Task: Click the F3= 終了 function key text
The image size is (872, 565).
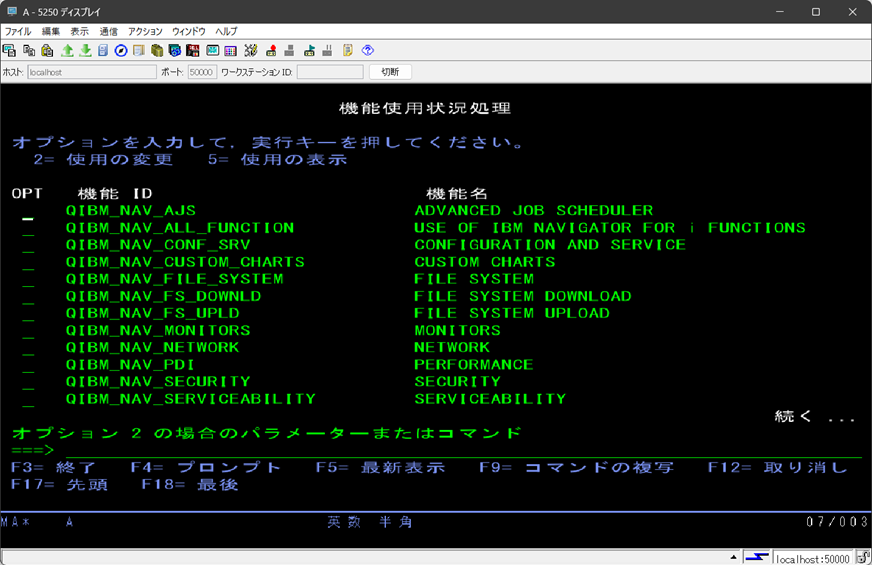Action: [x=54, y=468]
